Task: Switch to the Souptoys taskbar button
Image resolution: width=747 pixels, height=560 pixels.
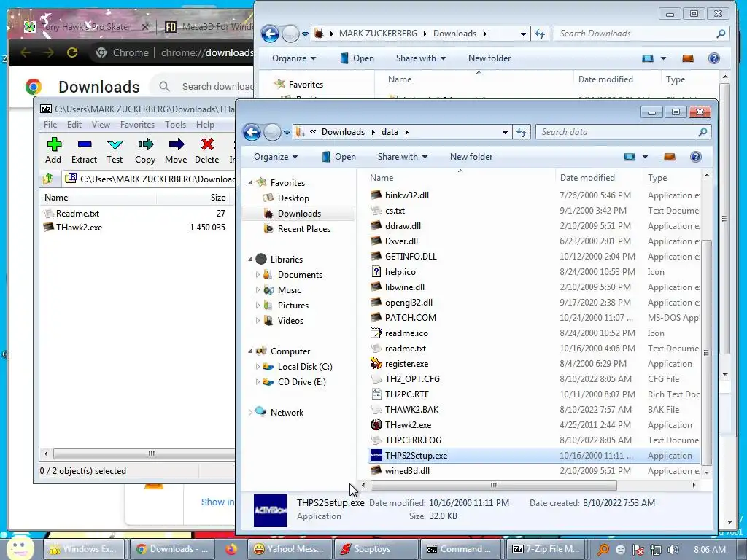Action: point(376,549)
